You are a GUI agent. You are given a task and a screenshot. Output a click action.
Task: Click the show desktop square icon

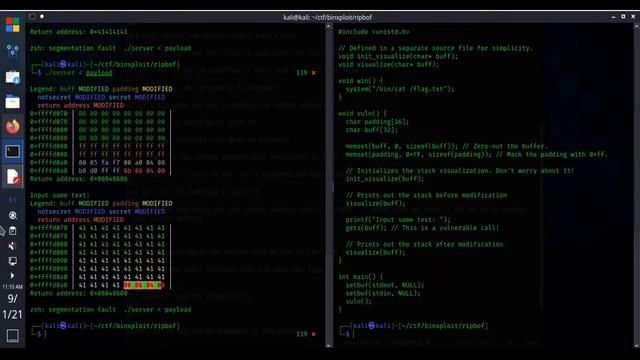coord(12,336)
